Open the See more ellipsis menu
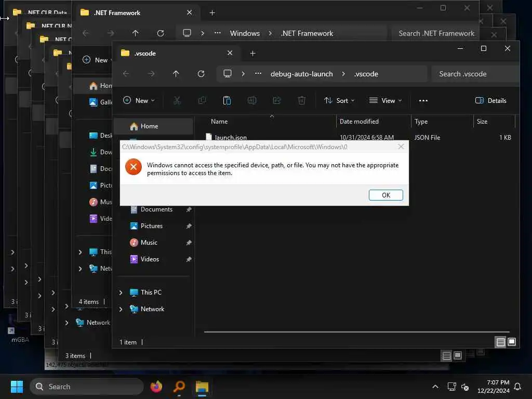Image resolution: width=532 pixels, height=399 pixels. (423, 100)
